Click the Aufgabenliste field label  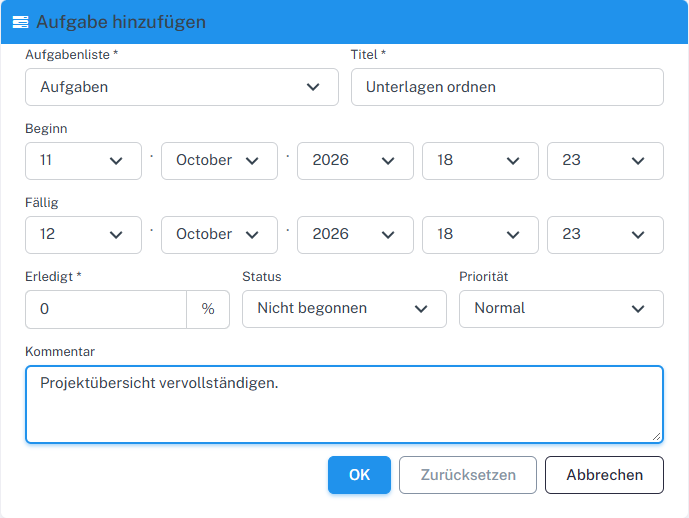72,54
